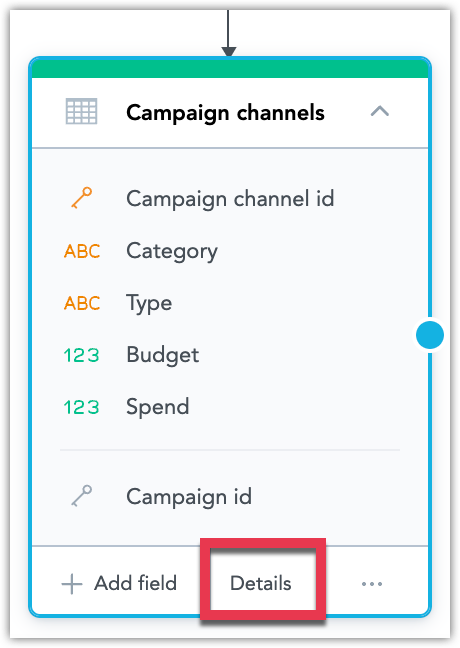
Task: Click the Add field button
Action: (119, 584)
